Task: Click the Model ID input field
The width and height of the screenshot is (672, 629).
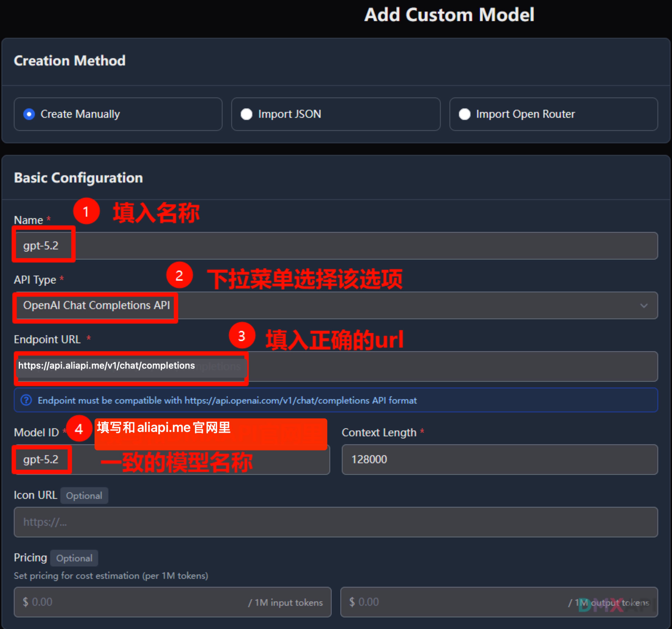Action: point(172,459)
